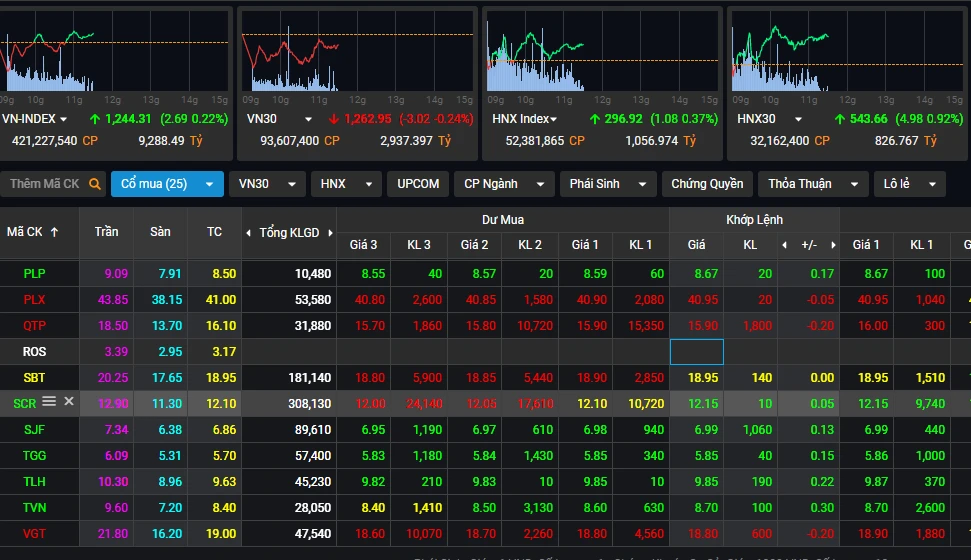The image size is (971, 560).
Task: Click the PLX stock symbol
Action: pyautogui.click(x=35, y=299)
